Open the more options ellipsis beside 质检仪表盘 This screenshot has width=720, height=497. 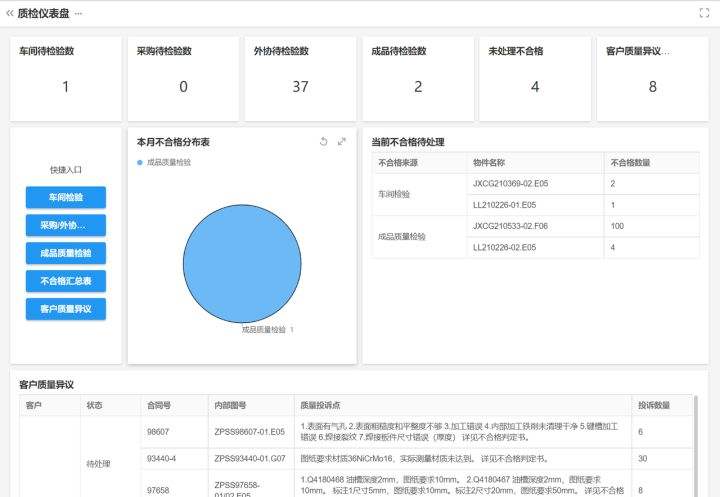tap(79, 13)
